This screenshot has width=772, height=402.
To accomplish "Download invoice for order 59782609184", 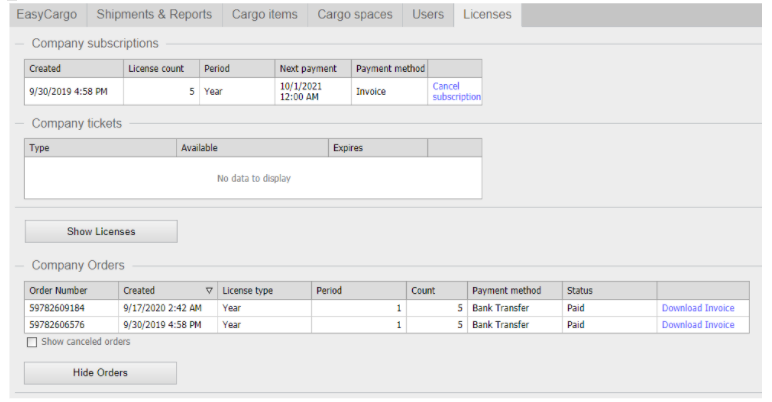I will [697, 308].
